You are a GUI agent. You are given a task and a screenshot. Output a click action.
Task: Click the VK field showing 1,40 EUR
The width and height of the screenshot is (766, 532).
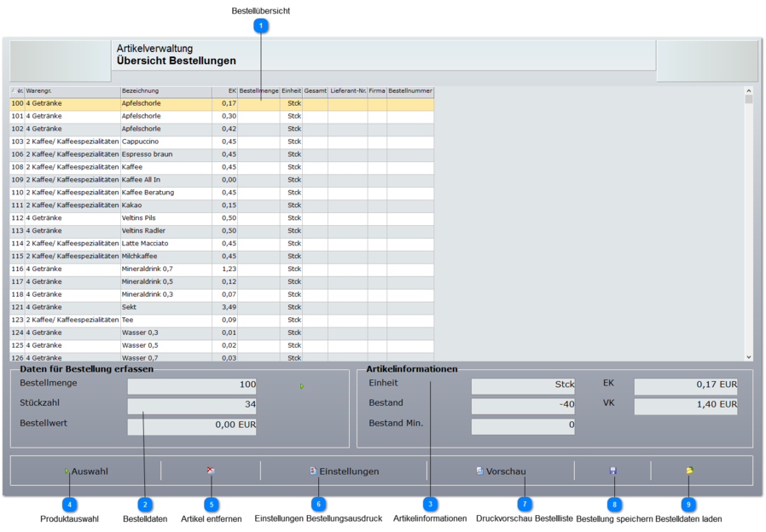pyautogui.click(x=686, y=405)
